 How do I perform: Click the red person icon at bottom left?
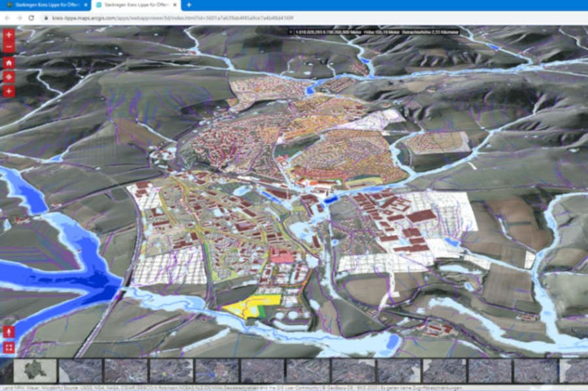(x=8, y=332)
